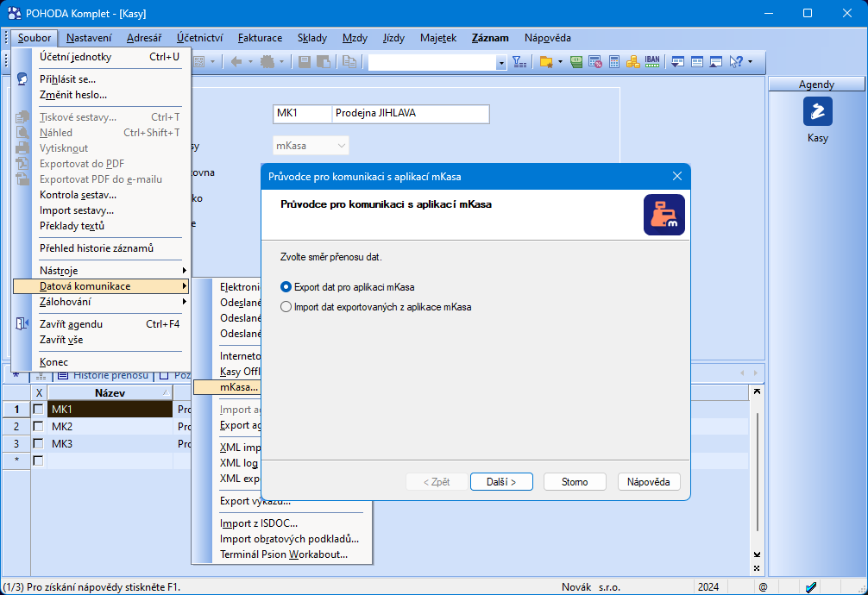This screenshot has height=595, width=868.
Task: Click the copy documents toolbar icon
Action: (349, 62)
